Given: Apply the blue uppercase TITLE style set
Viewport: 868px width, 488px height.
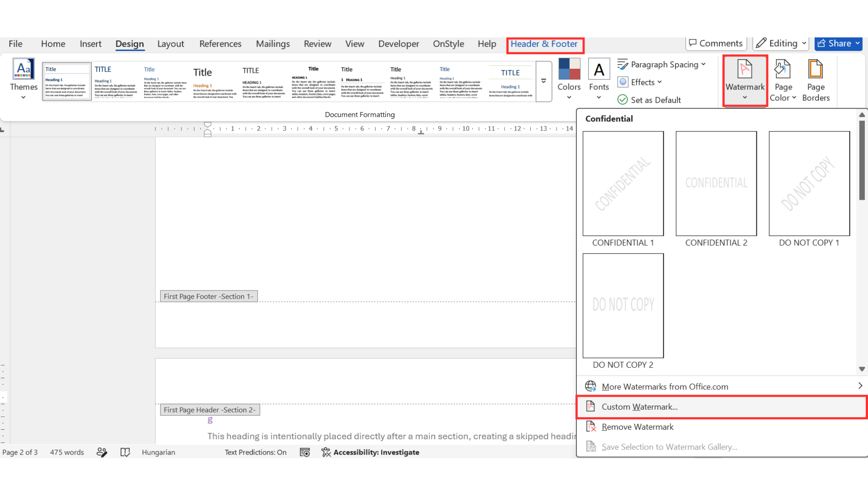Looking at the screenshot, I should (x=116, y=81).
